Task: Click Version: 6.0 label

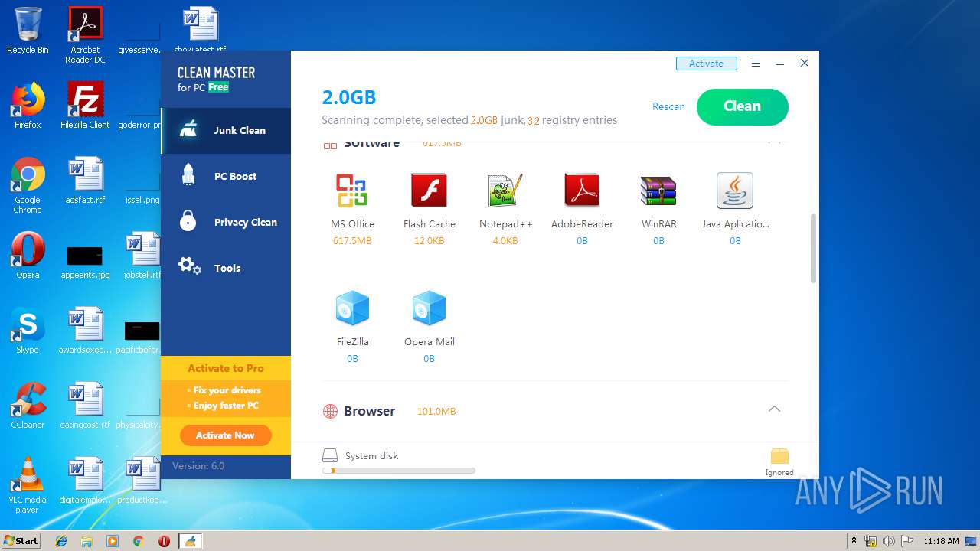Action: point(198,465)
